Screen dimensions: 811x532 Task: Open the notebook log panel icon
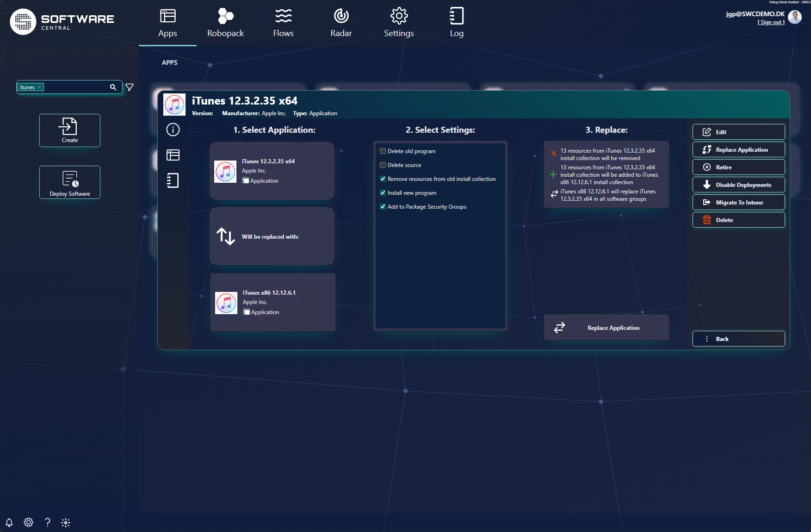(x=173, y=180)
